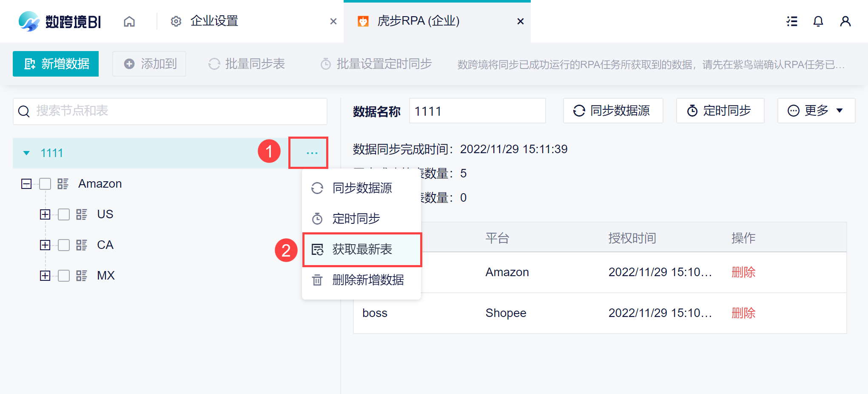Tick the US node checkbox
The height and width of the screenshot is (394, 868).
coord(64,214)
